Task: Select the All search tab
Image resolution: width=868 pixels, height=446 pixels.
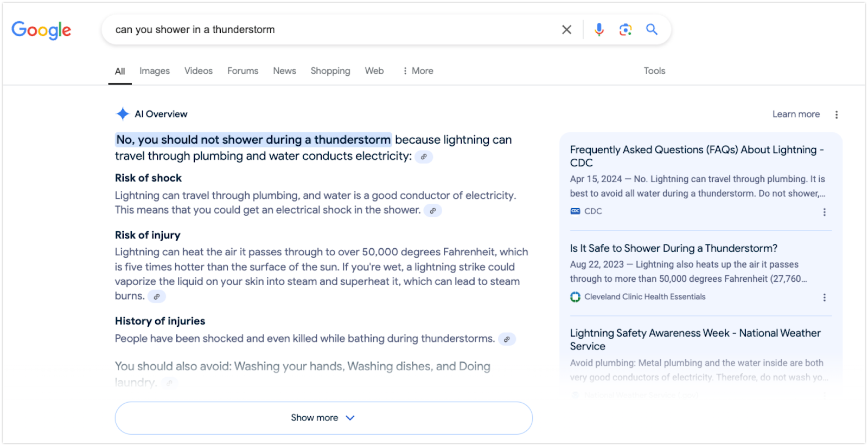Action: (120, 71)
